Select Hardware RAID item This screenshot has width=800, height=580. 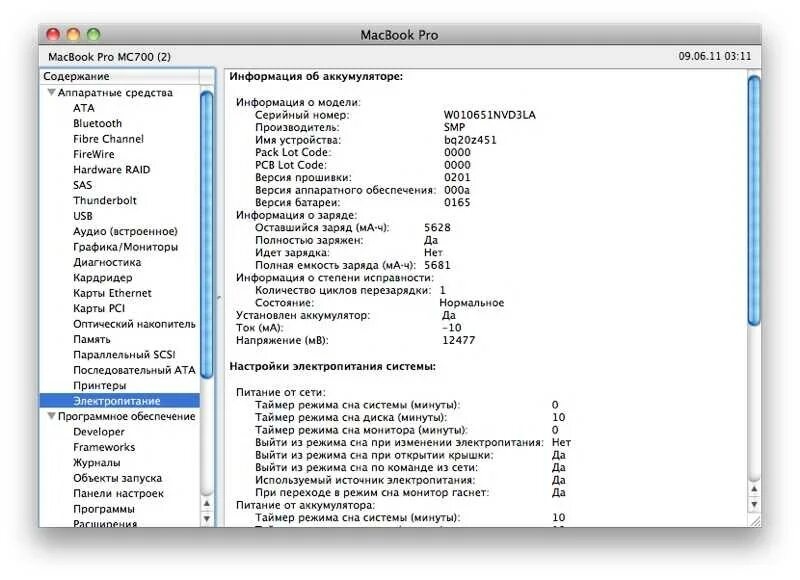[x=112, y=169]
